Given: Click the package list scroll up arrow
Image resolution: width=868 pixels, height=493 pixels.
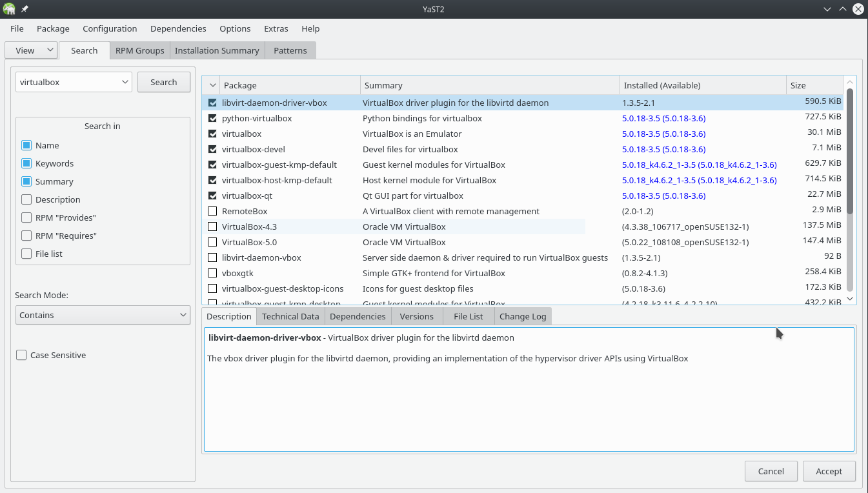Looking at the screenshot, I should [850, 82].
